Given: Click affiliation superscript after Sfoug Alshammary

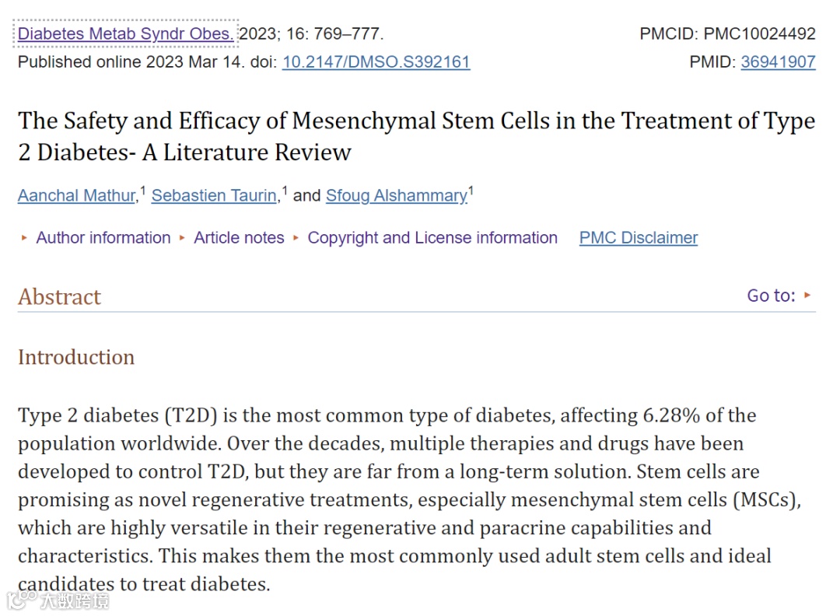Looking at the screenshot, I should [471, 191].
